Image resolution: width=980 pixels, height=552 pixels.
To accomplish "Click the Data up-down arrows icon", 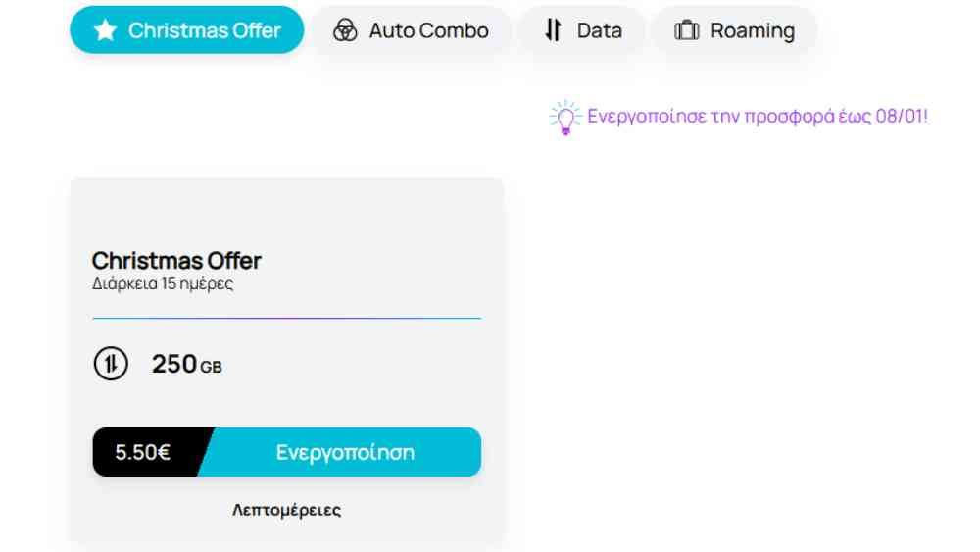I will click(x=553, y=30).
